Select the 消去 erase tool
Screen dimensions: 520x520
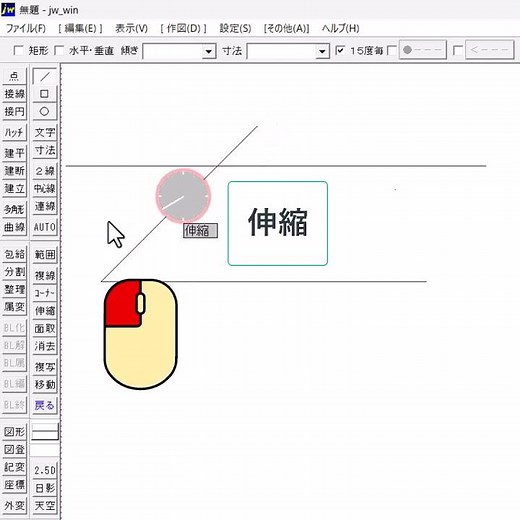click(x=45, y=346)
